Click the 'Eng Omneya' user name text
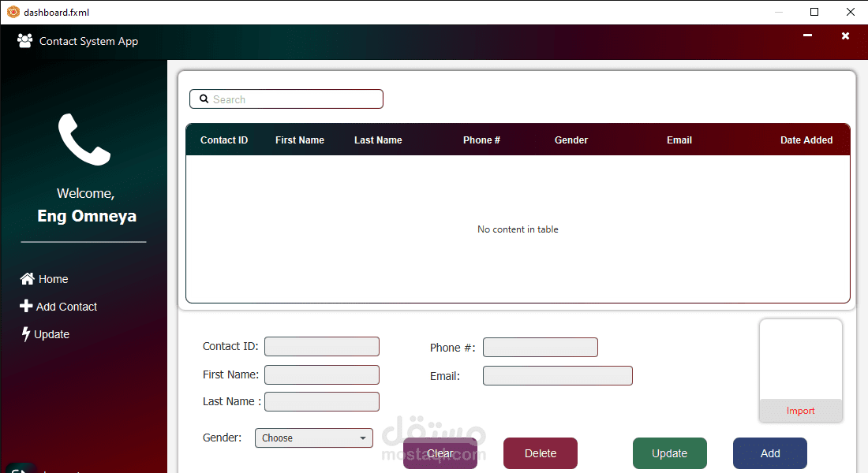868x473 pixels. [x=87, y=216]
